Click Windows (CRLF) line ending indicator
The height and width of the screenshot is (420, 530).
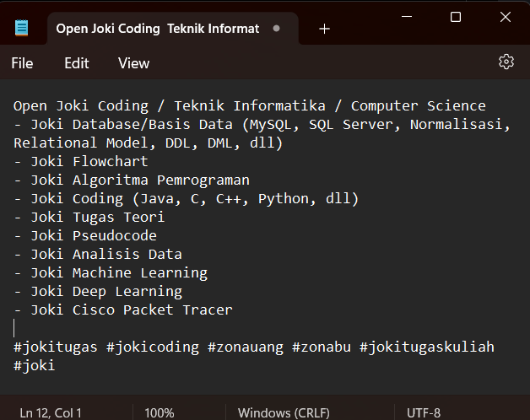(284, 413)
